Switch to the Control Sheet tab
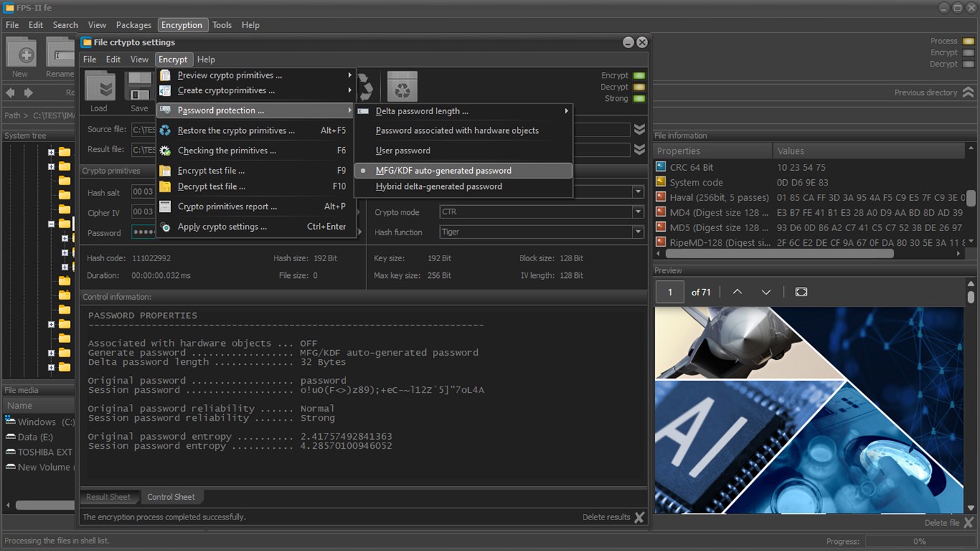Viewport: 980px width, 551px height. pyautogui.click(x=172, y=496)
